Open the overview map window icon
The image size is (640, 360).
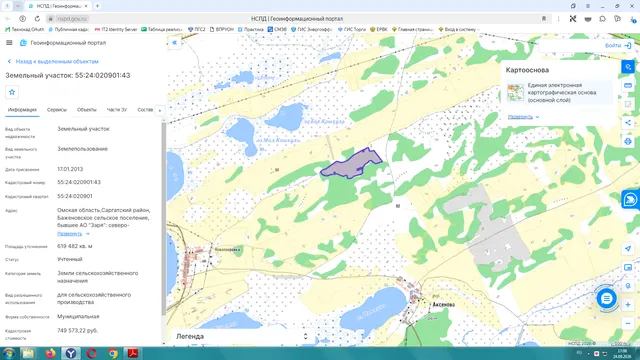(x=628, y=267)
